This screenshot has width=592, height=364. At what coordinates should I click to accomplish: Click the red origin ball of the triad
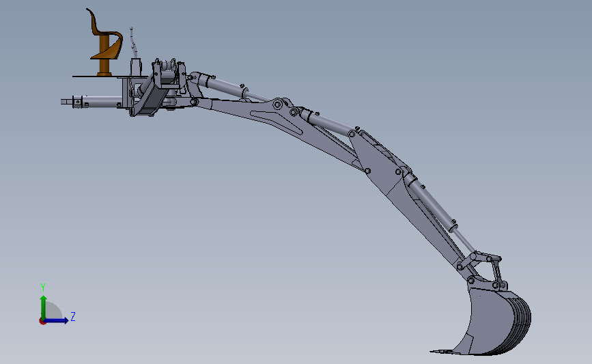pos(42,322)
